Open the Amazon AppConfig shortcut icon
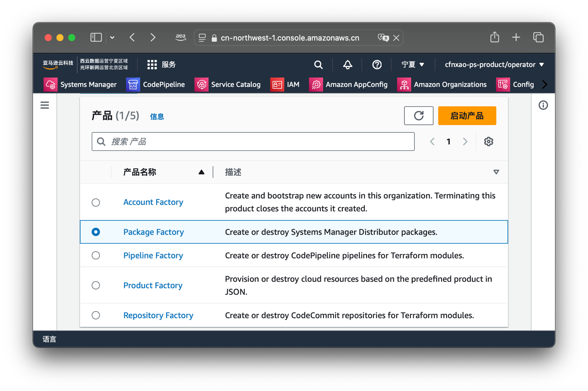 (x=316, y=85)
